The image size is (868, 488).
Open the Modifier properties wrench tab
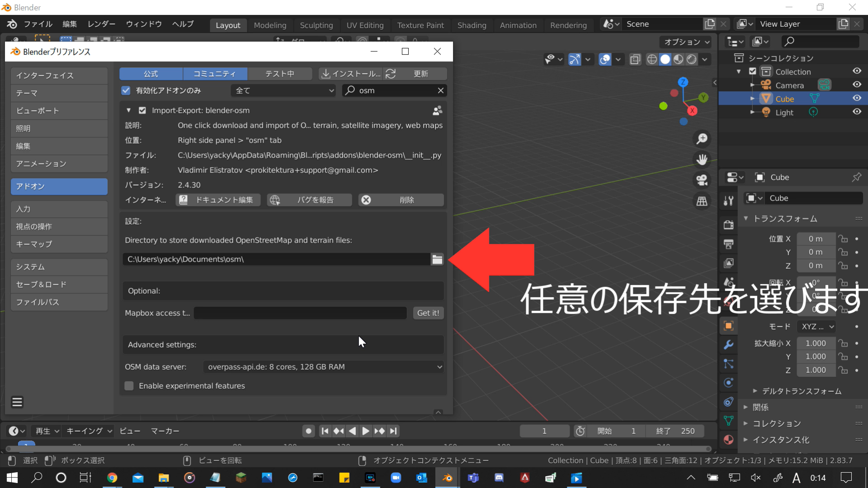(x=728, y=345)
